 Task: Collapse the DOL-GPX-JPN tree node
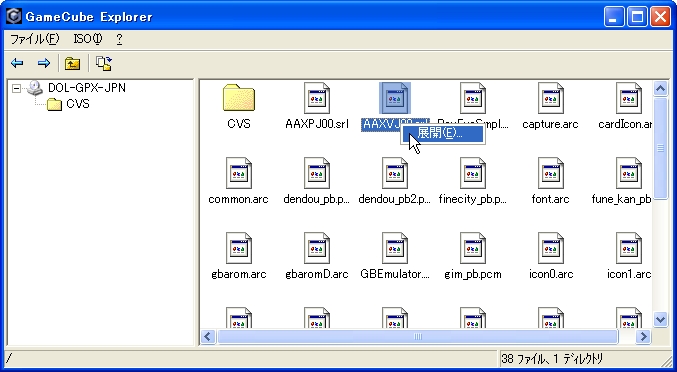(x=16, y=88)
